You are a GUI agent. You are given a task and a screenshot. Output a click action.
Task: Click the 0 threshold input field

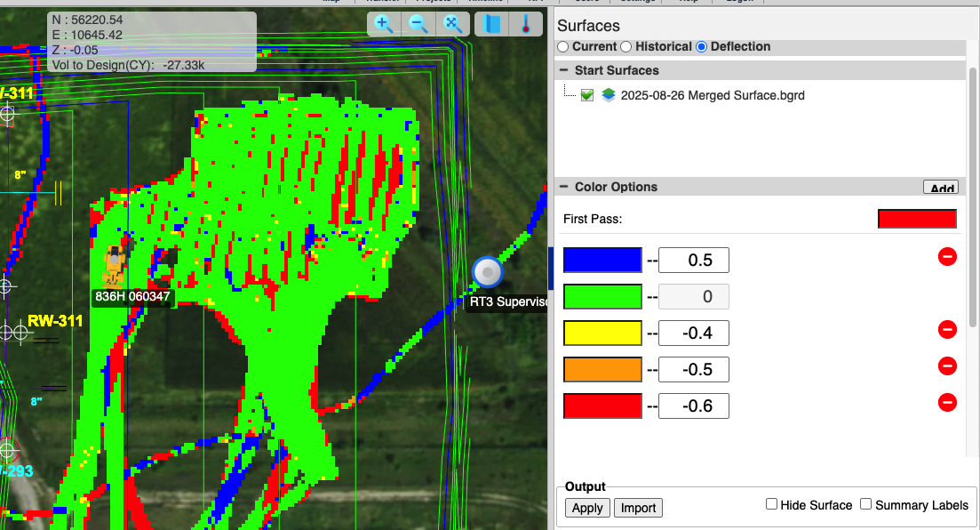click(x=694, y=297)
